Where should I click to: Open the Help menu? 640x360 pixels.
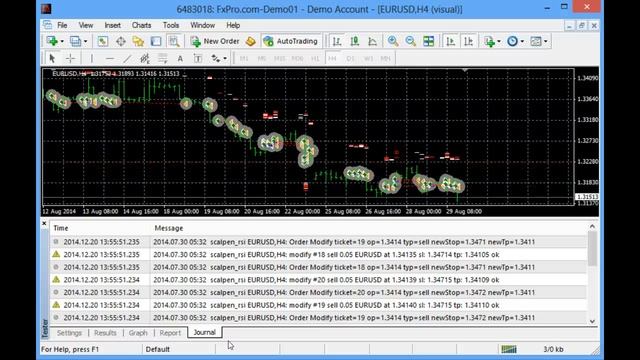coord(233,25)
